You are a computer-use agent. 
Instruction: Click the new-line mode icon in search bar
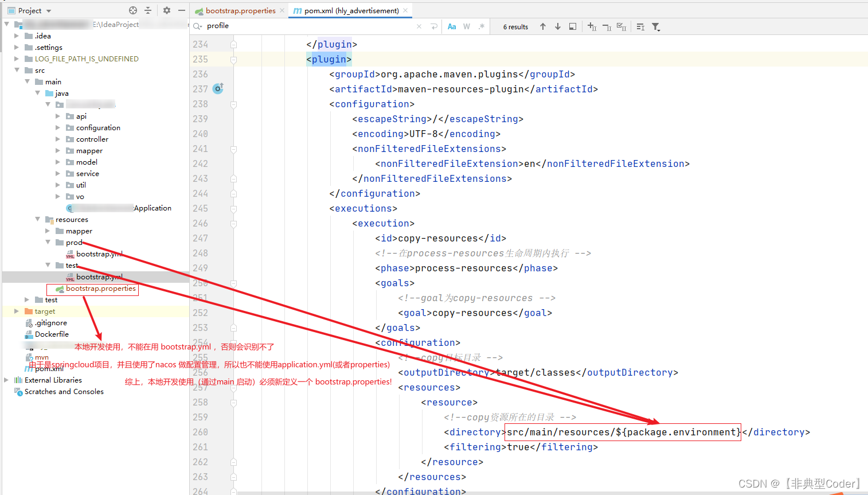(x=640, y=26)
